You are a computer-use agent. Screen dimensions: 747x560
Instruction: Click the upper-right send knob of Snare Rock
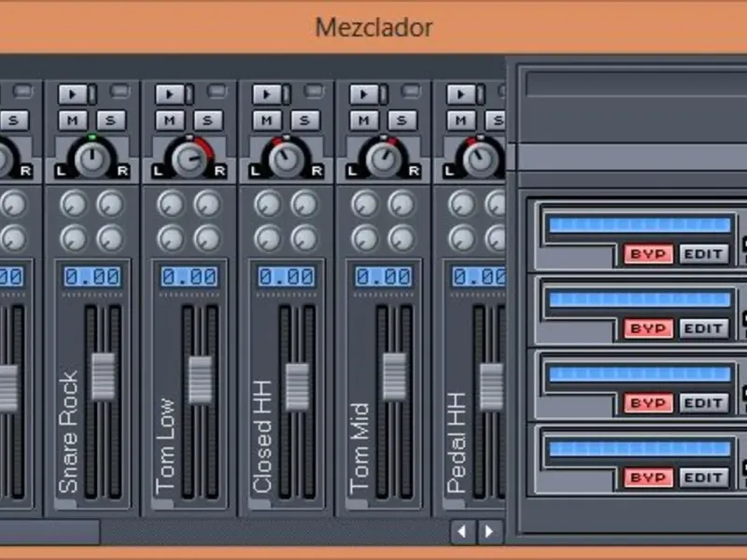(x=110, y=203)
